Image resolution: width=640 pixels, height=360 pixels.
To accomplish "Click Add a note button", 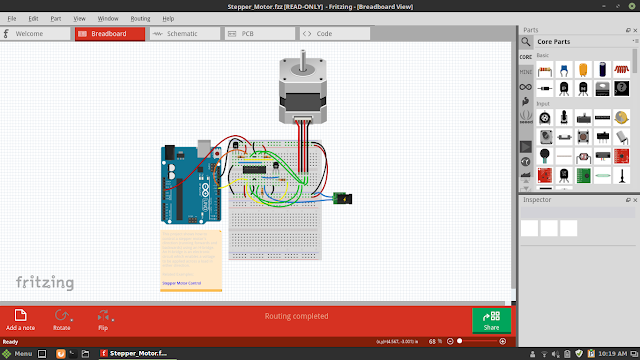I will (x=20, y=320).
